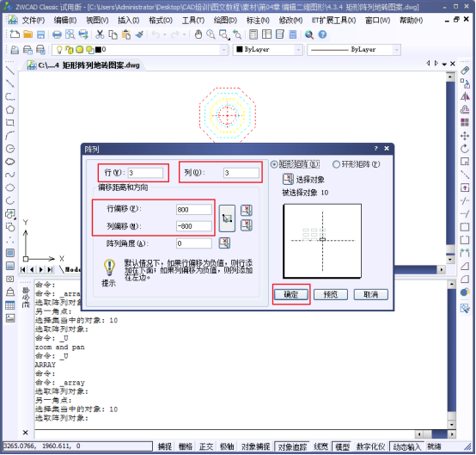Open the 修改(M) Modify menu
The height and width of the screenshot is (455, 476).
(x=290, y=21)
